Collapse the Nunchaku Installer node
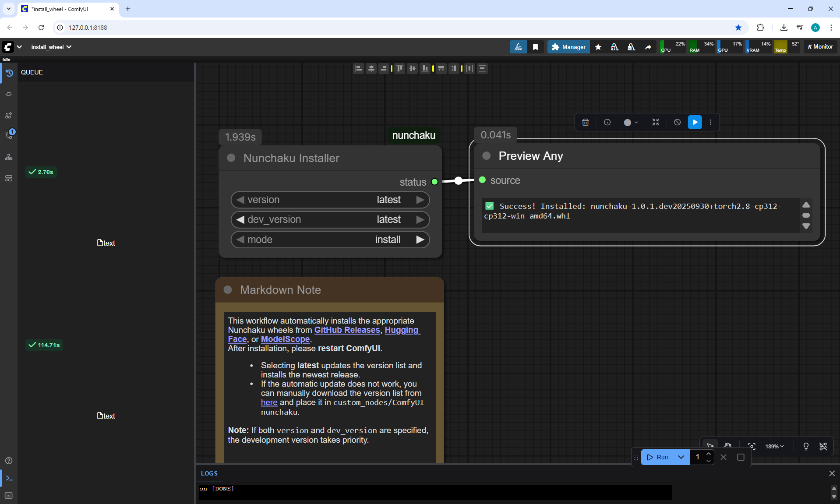The width and height of the screenshot is (840, 504). coord(231,158)
